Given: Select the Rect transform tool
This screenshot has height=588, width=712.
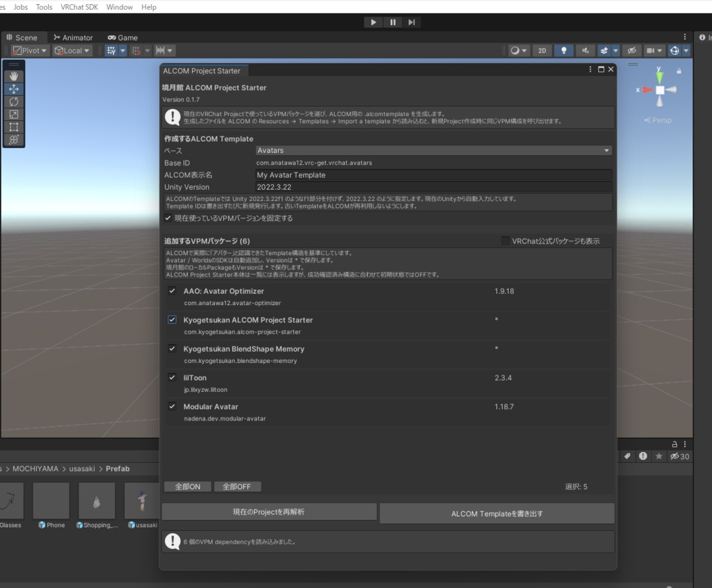Looking at the screenshot, I should pyautogui.click(x=14, y=127).
